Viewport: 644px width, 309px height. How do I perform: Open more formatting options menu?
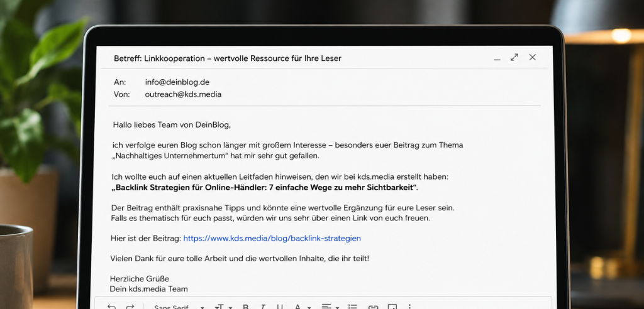pyautogui.click(x=409, y=307)
